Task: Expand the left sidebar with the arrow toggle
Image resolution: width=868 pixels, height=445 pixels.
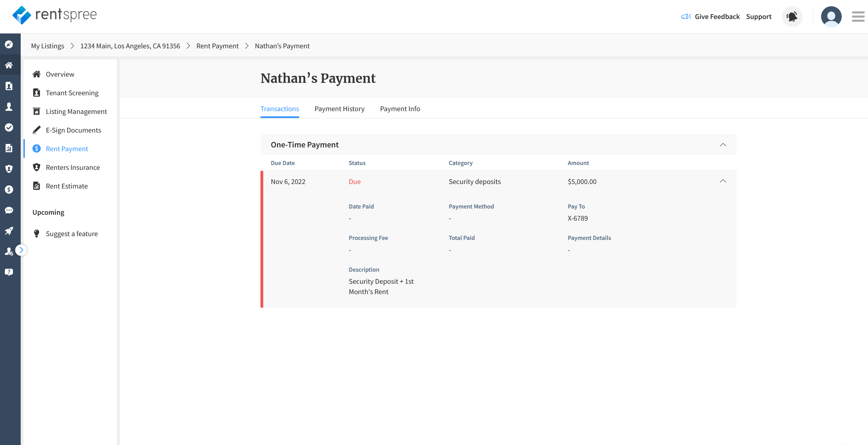Action: pyautogui.click(x=21, y=250)
